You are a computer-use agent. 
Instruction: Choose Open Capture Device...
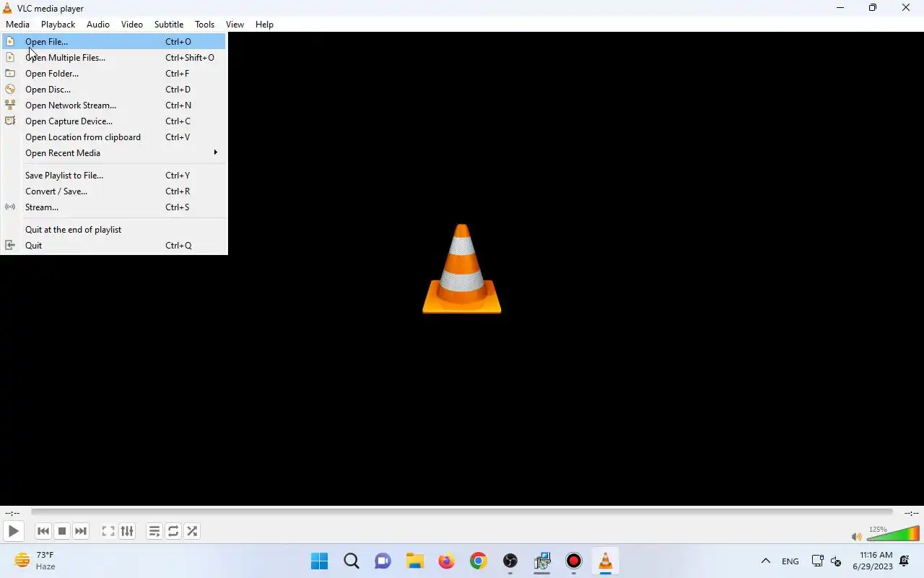tap(114, 121)
